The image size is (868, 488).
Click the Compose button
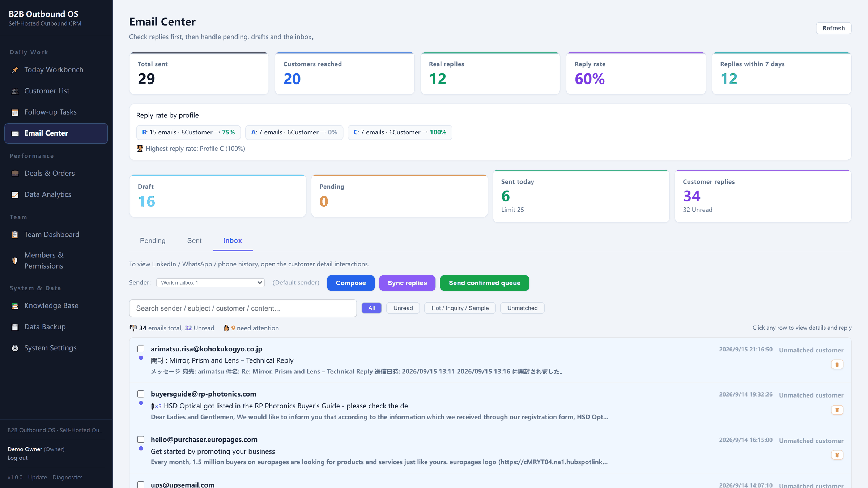point(351,283)
